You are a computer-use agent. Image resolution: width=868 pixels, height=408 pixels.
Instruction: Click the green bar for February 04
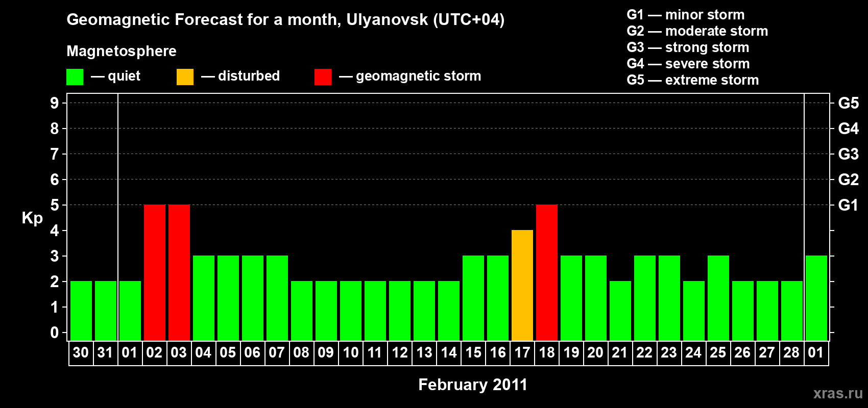(x=204, y=298)
